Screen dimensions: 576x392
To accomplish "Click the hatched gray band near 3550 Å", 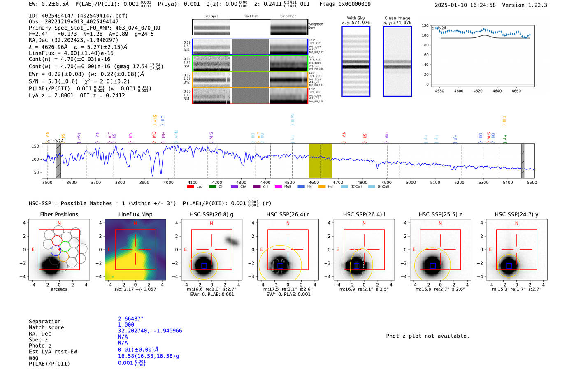I will pyautogui.click(x=58, y=161).
